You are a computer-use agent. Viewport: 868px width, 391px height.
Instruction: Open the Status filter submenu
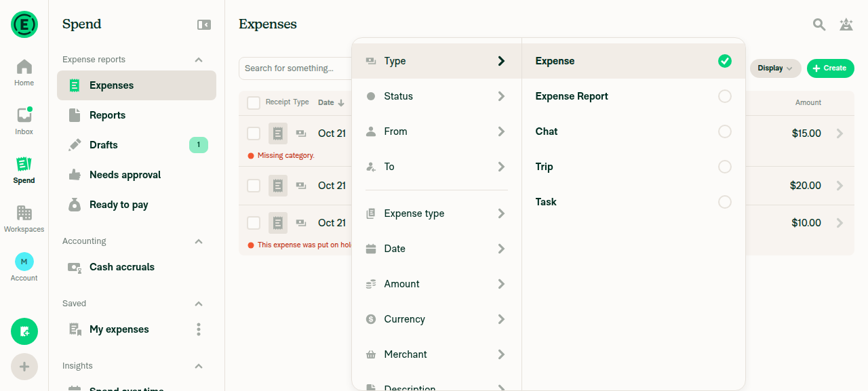(437, 96)
